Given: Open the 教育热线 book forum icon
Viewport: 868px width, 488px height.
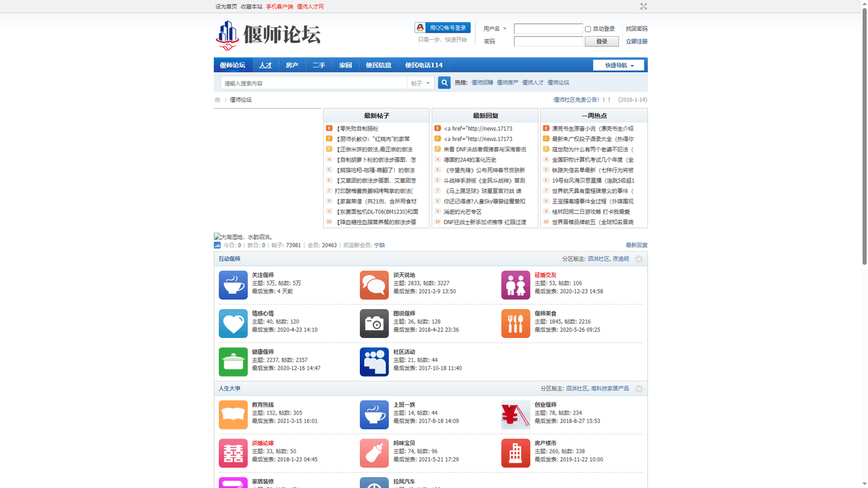Looking at the screenshot, I should [x=233, y=415].
